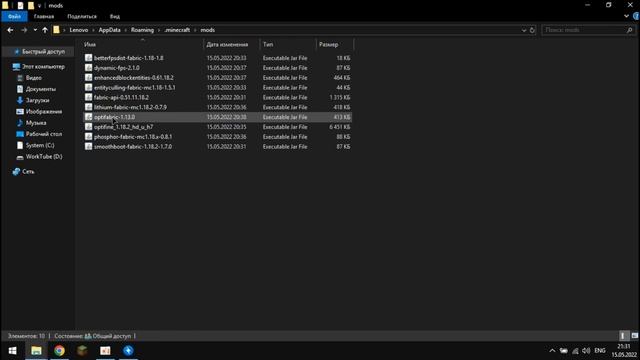Go up one folder level
Viewport: 640px width, 360px height.
tap(44, 30)
